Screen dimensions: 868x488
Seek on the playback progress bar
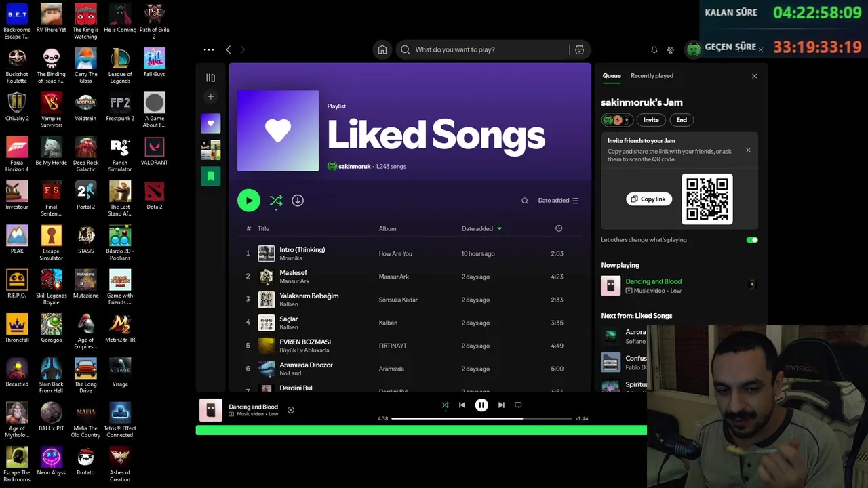click(481, 418)
